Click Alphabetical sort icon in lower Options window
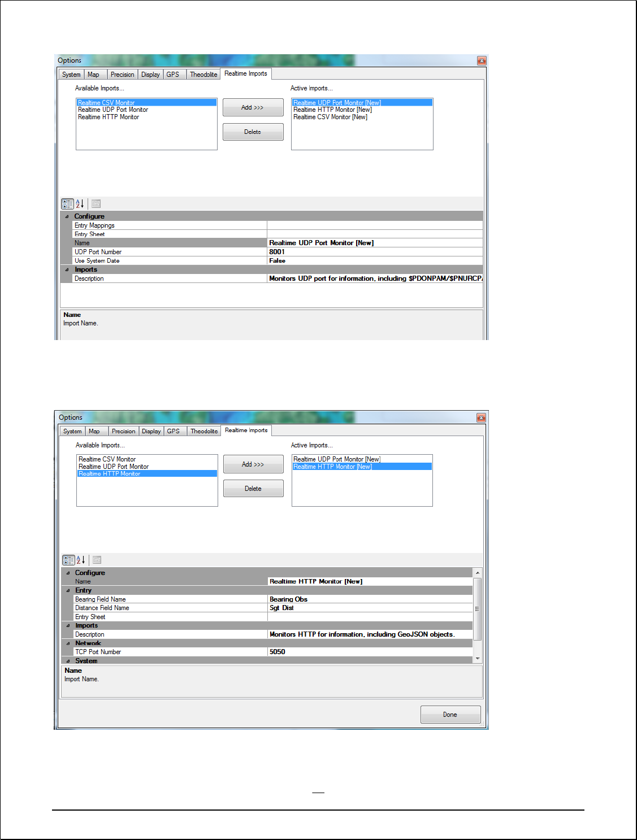 tap(81, 560)
